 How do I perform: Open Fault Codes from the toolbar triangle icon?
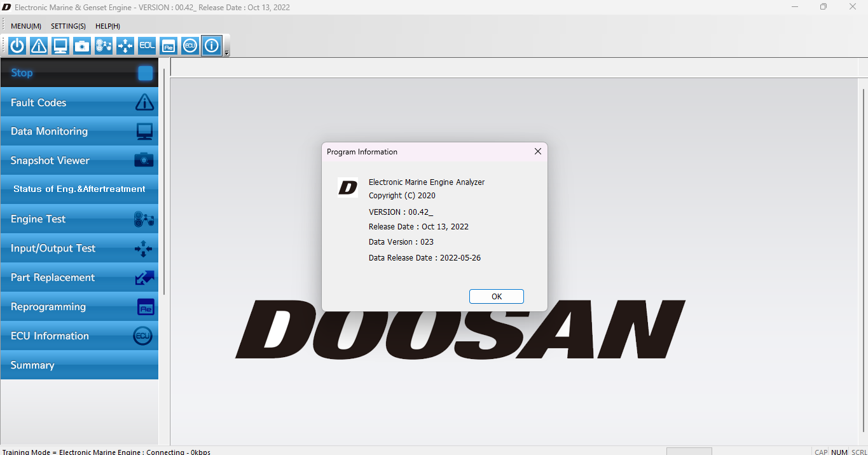click(x=39, y=46)
